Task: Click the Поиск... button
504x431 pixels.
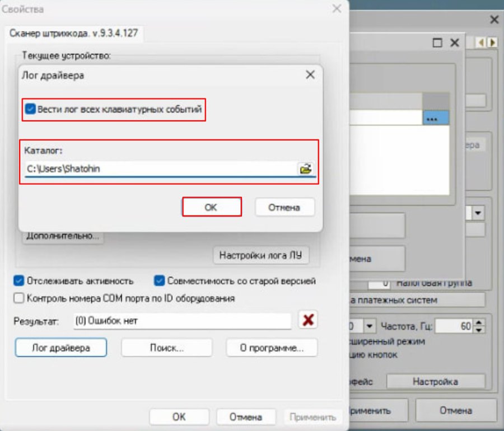Action: click(x=167, y=348)
